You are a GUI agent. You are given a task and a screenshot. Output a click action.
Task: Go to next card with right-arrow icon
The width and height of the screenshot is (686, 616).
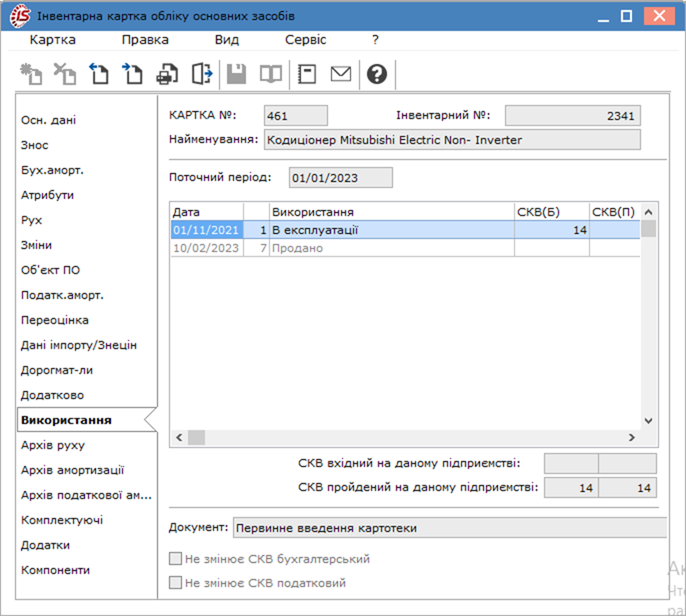click(132, 74)
